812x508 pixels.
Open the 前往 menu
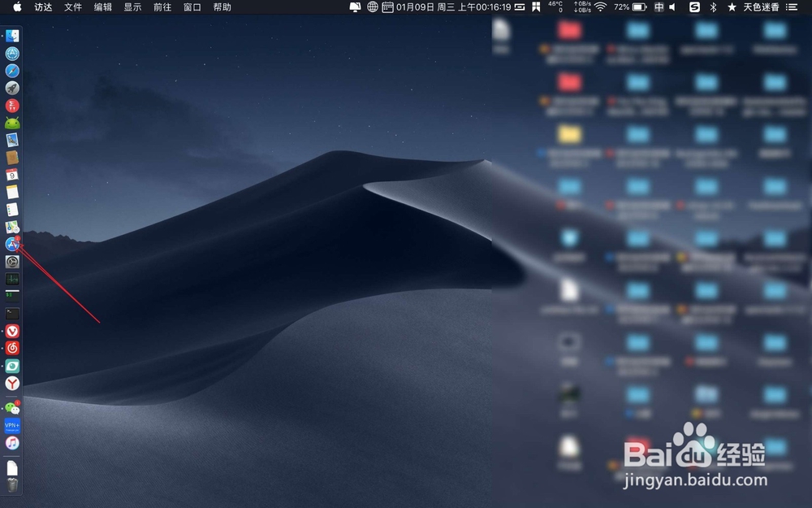click(162, 7)
